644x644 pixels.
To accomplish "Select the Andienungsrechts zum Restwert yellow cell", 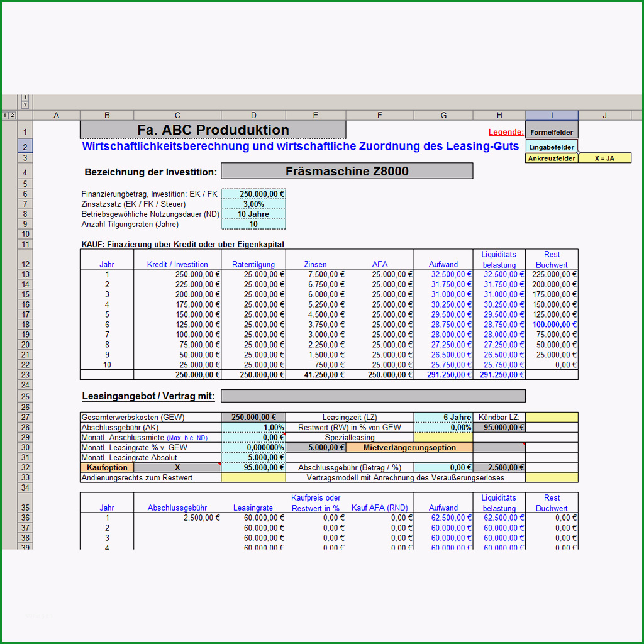I will coord(253,478).
